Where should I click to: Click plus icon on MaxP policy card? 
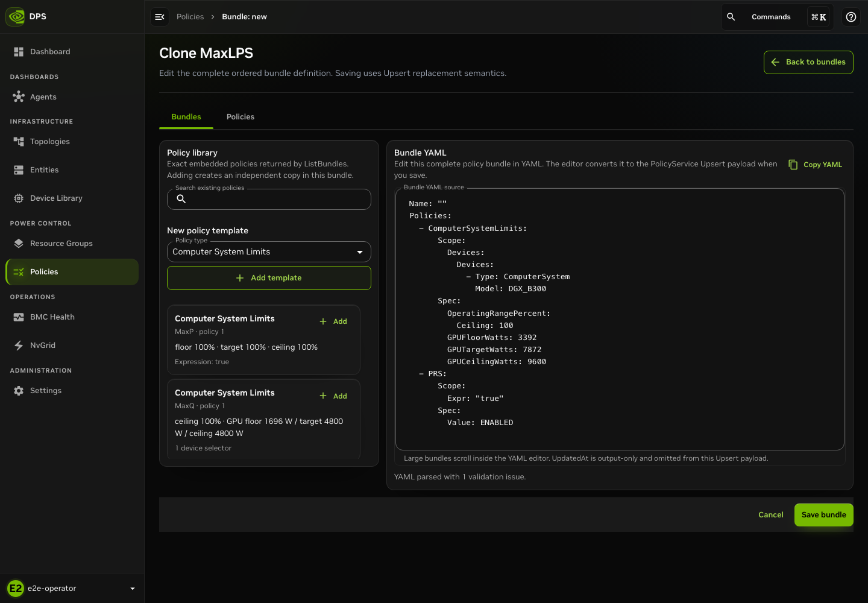pos(323,321)
